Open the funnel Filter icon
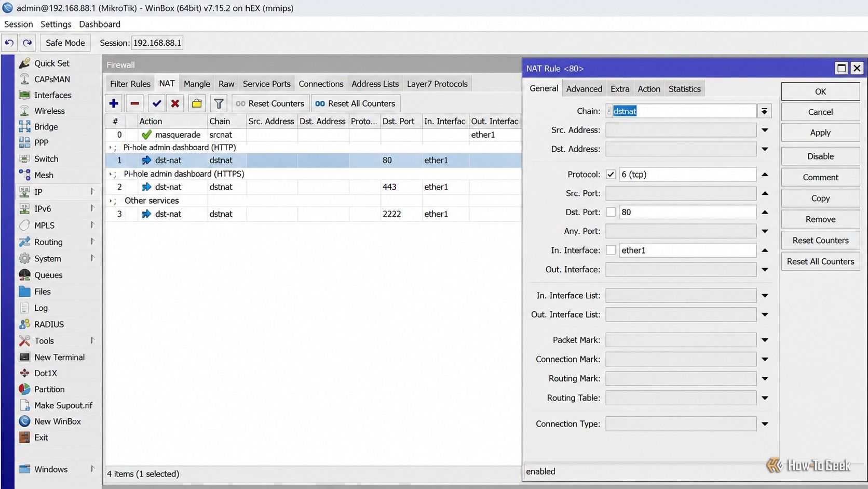This screenshot has width=868, height=489. click(x=219, y=103)
